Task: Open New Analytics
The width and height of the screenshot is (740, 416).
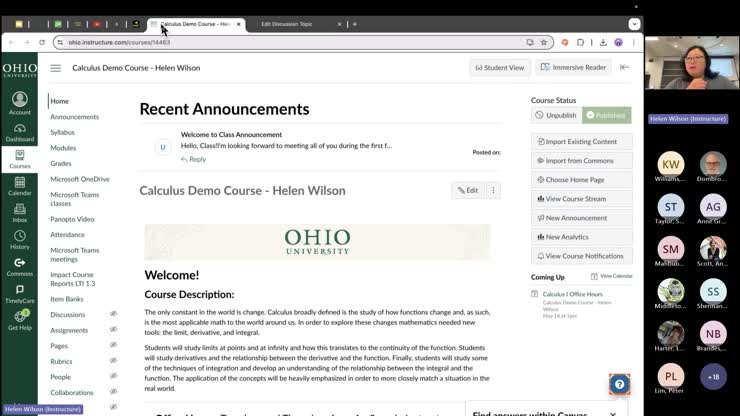Action: [x=581, y=237]
